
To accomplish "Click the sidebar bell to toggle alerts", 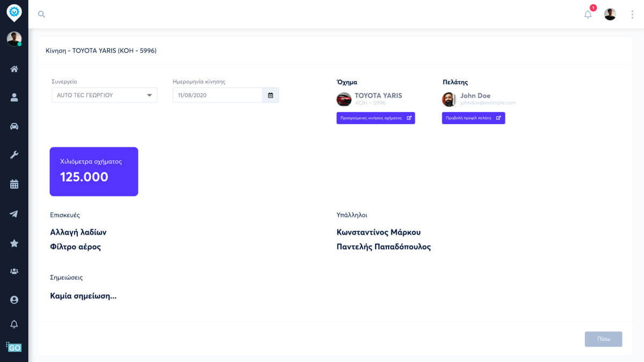I will click(x=14, y=324).
